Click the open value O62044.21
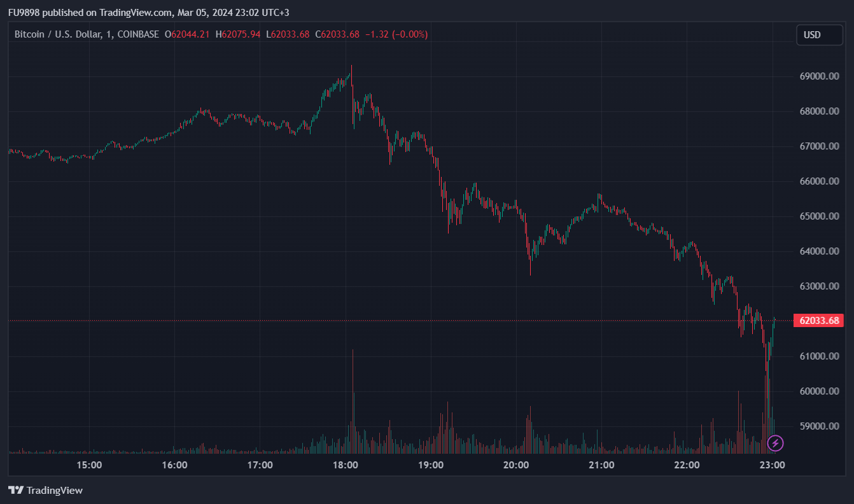The image size is (854, 504). click(187, 34)
